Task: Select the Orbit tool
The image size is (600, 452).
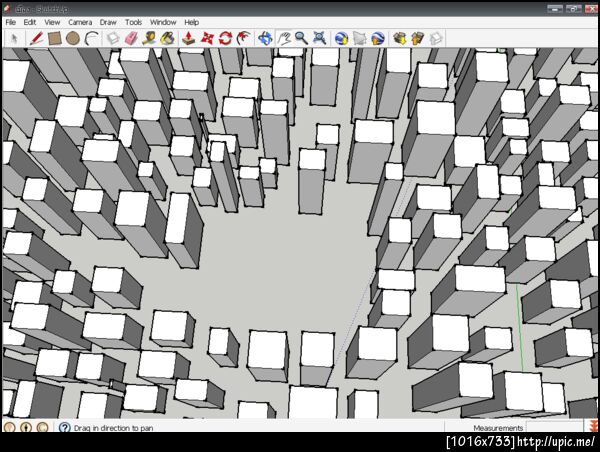Action: (265, 38)
